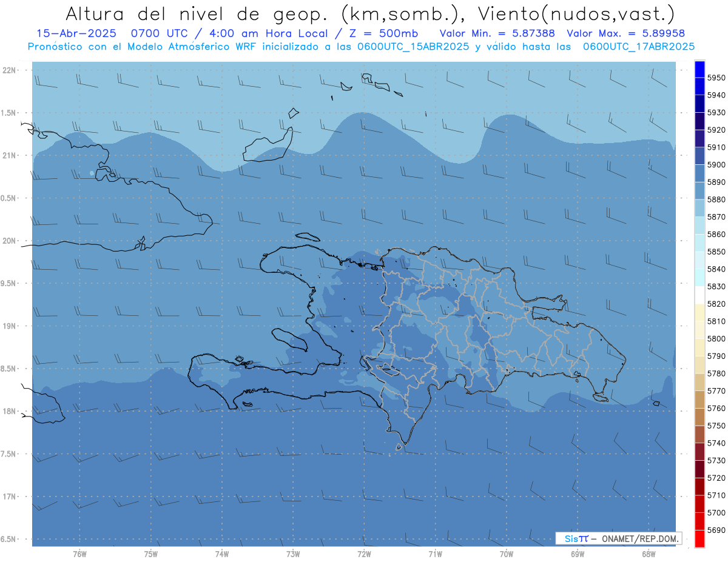Click the '0600UTC_17ABR2025' valid-until time

point(639,46)
